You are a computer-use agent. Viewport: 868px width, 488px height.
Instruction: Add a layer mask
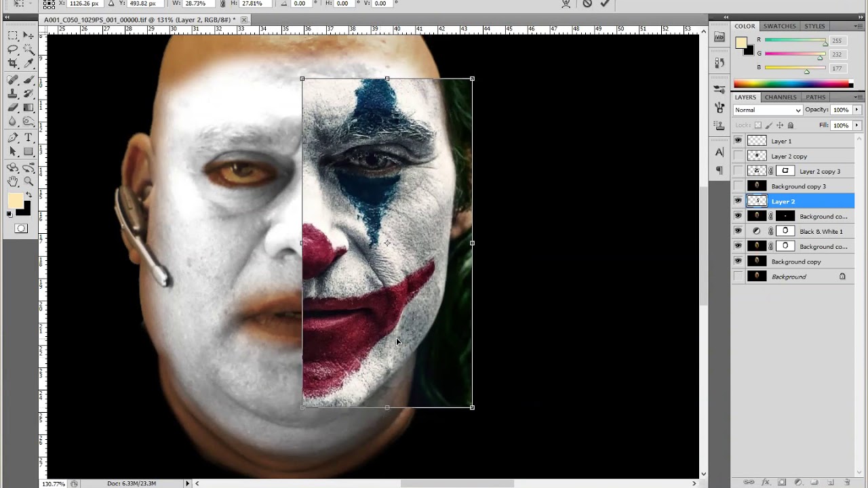tap(782, 483)
